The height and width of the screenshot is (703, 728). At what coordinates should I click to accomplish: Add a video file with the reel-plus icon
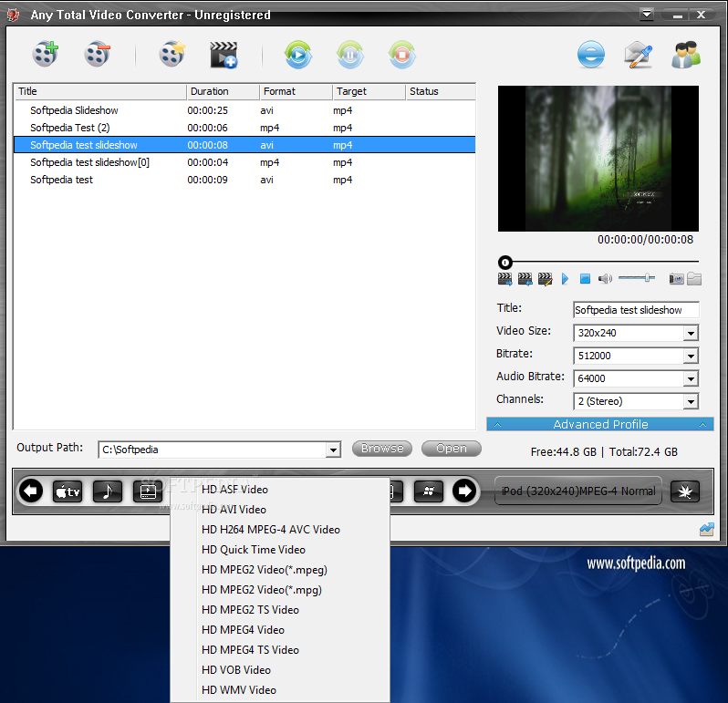coord(46,55)
